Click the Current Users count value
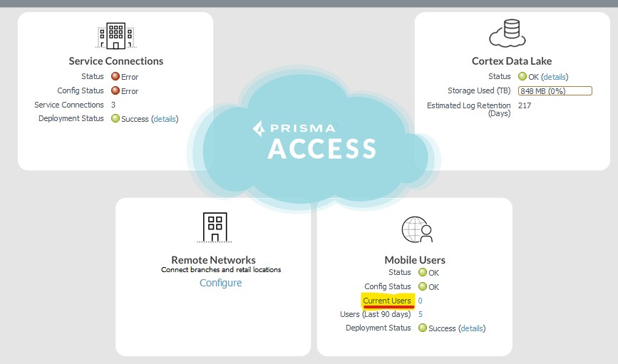The width and height of the screenshot is (618, 364). click(421, 301)
